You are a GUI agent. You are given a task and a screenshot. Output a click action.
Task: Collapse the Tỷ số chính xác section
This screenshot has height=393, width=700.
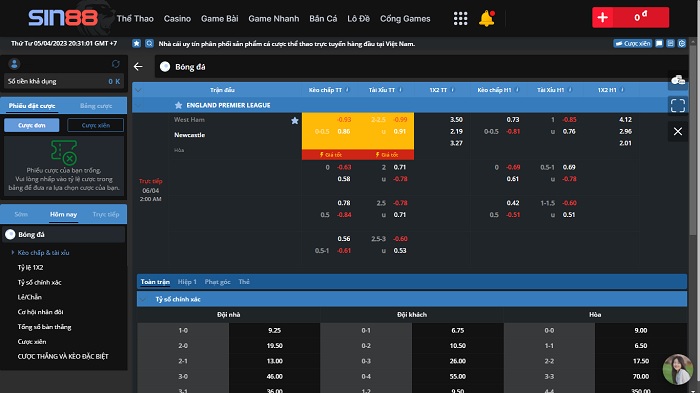click(143, 299)
